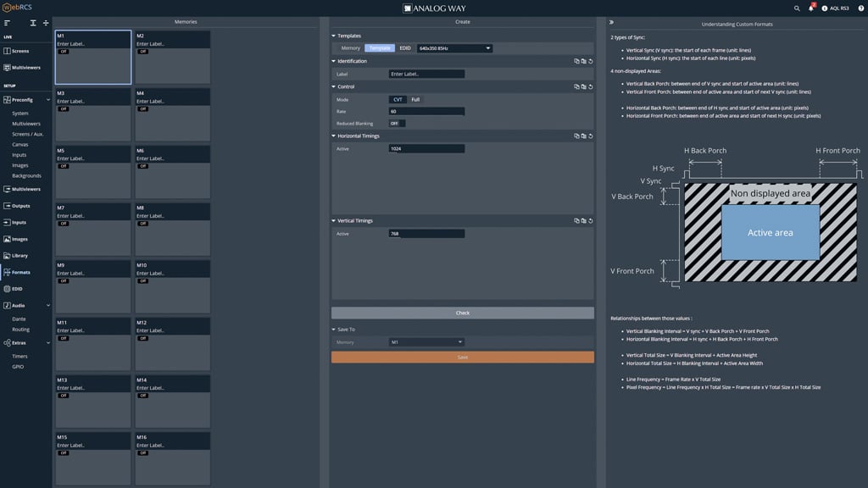
Task: Open the 640x350 85Hz template dropdown
Action: pyautogui.click(x=454, y=48)
